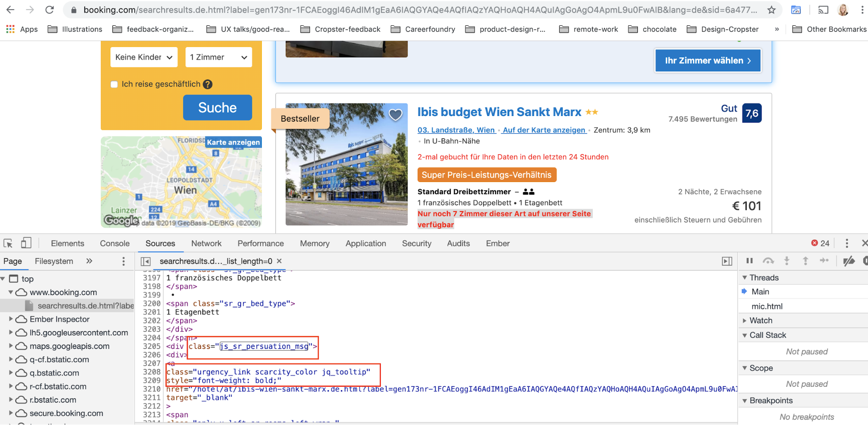The width and height of the screenshot is (868, 425).
Task: Open Ibis budget Wien Sankt Marx title
Action: [499, 112]
